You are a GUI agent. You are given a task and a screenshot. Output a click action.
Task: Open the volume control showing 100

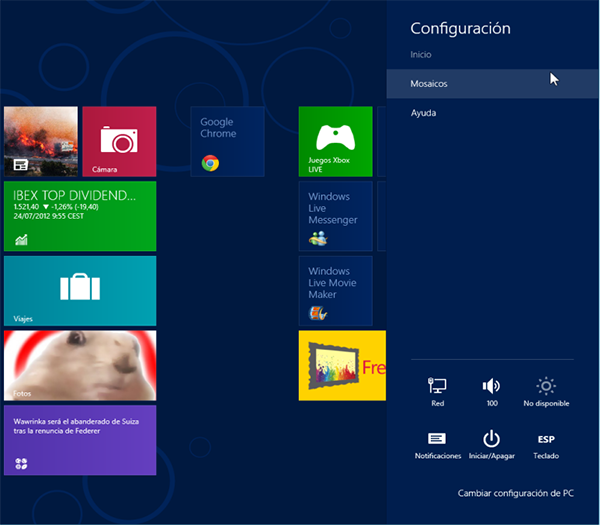click(x=491, y=391)
